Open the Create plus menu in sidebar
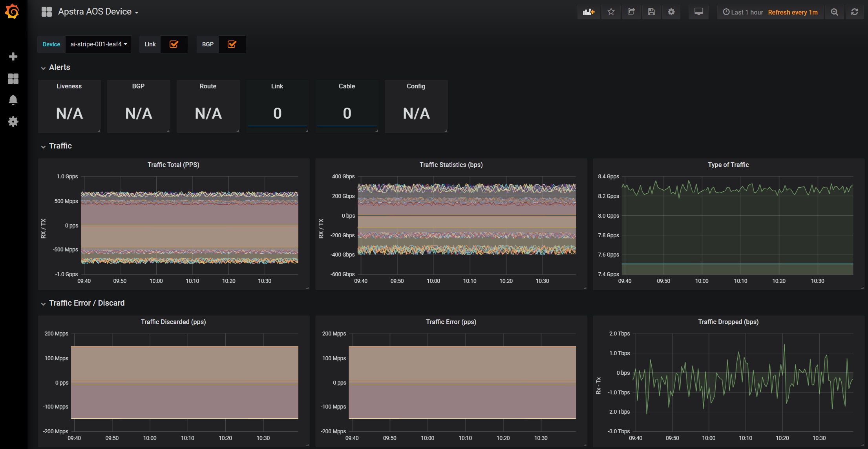Screen dimensions: 868x449 click(x=13, y=57)
